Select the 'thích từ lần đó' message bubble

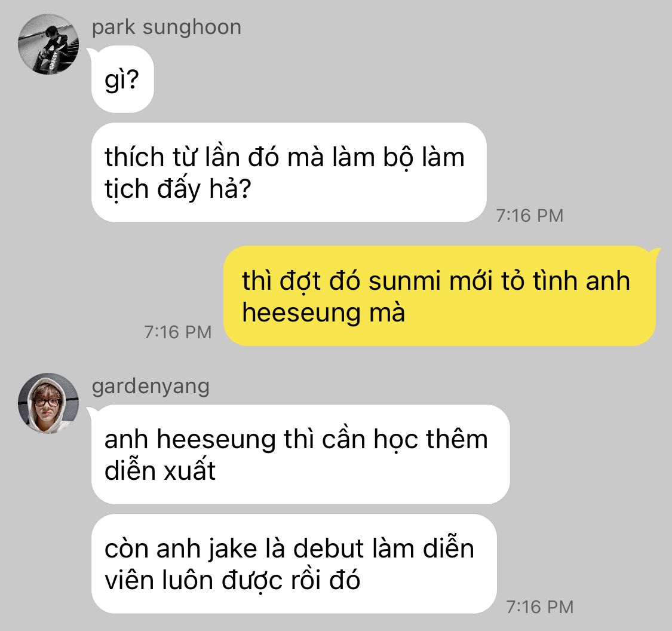tap(289, 172)
